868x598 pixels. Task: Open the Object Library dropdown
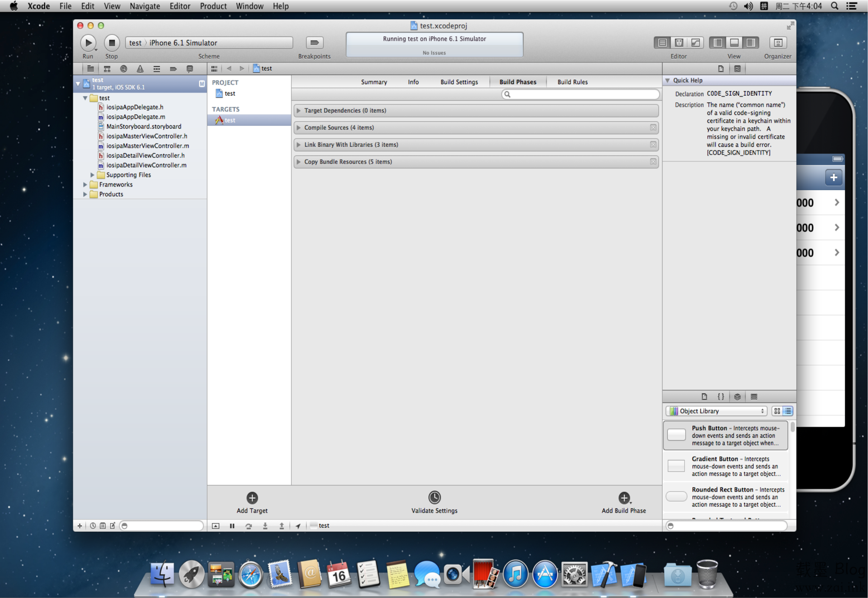(x=716, y=411)
